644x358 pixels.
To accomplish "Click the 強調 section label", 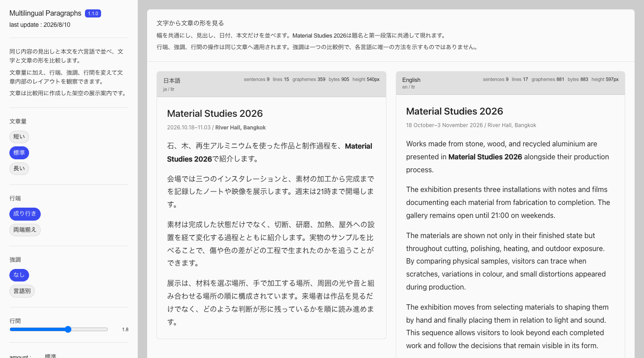I will (x=15, y=260).
